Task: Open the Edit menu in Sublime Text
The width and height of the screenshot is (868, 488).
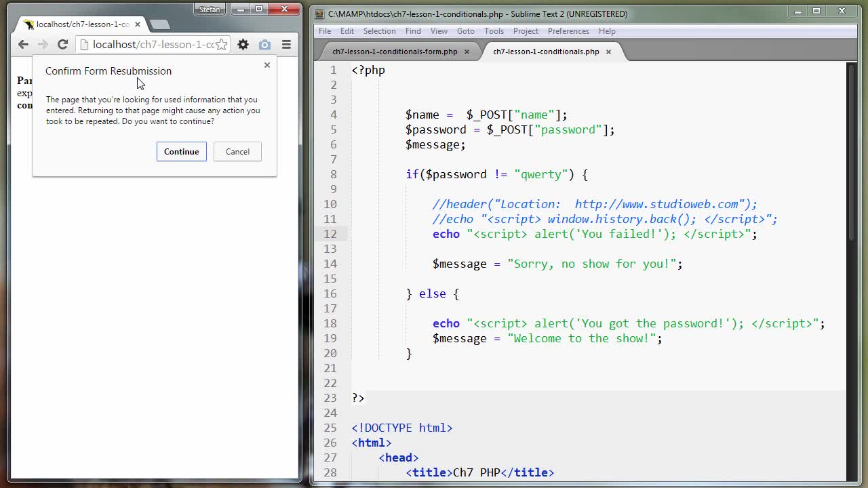Action: (x=347, y=31)
